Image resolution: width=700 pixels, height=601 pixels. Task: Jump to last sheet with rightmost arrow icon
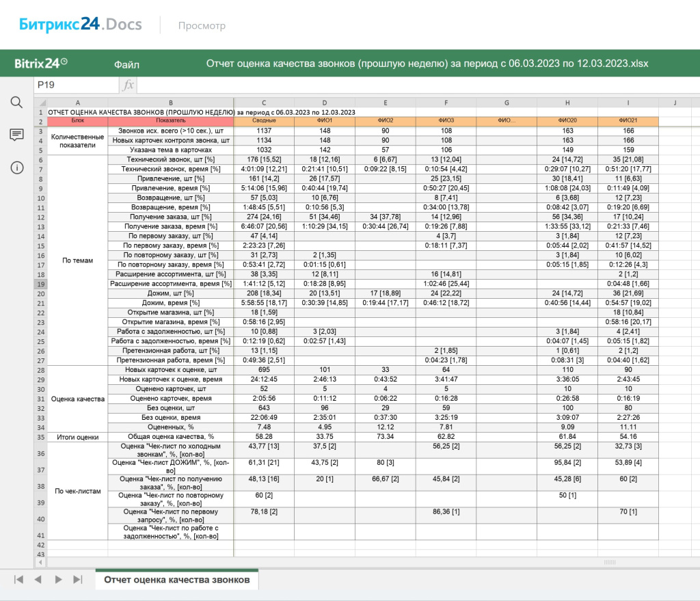(77, 578)
